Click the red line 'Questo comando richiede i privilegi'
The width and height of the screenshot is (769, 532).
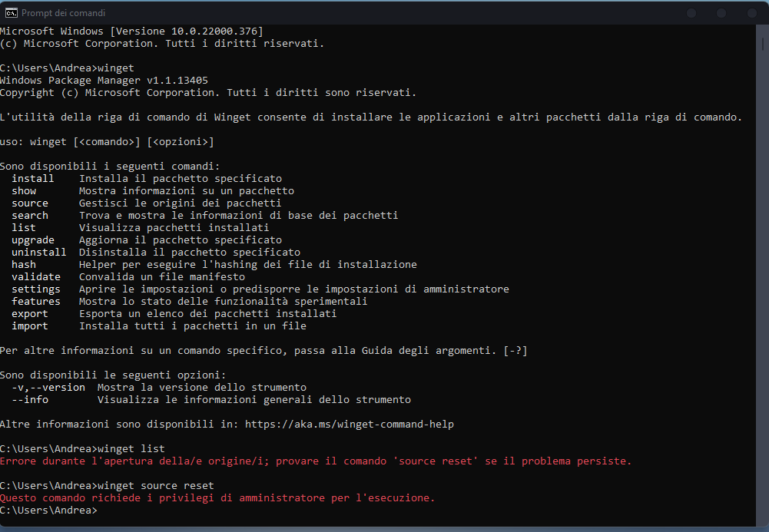pyautogui.click(x=217, y=498)
